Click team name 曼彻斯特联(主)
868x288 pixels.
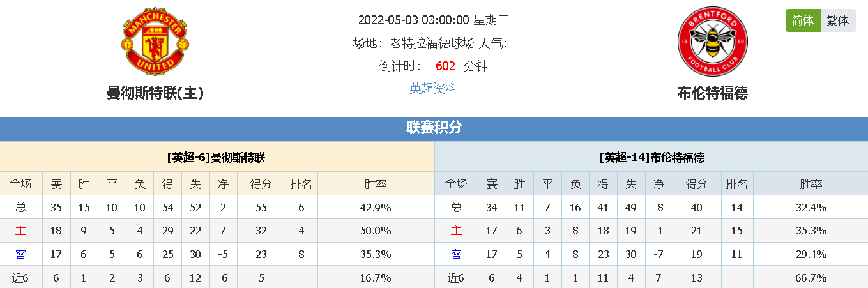[155, 93]
